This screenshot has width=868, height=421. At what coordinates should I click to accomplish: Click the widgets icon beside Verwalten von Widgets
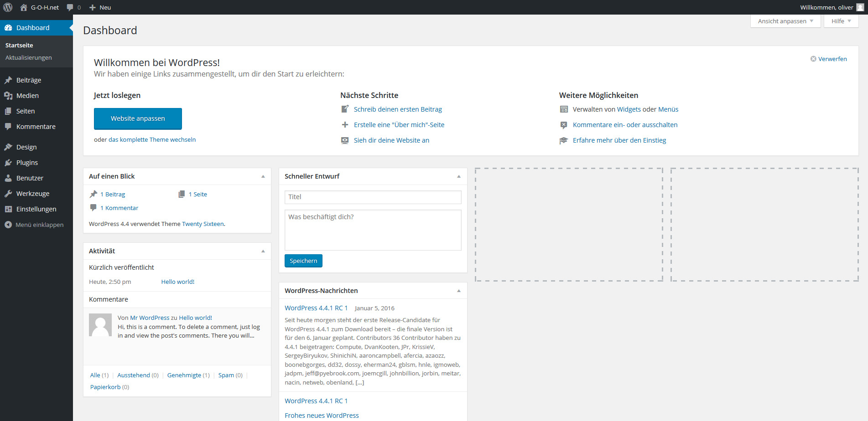pos(564,109)
